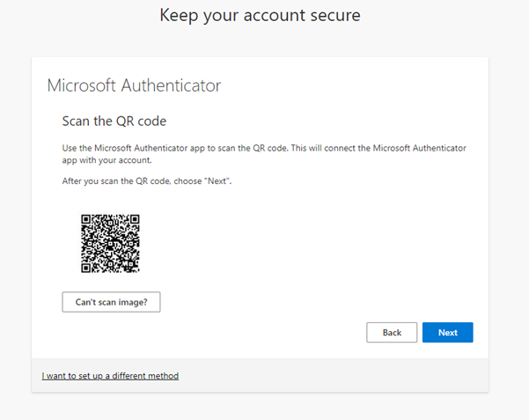Click the line "After you scan the QR code"
Screen dimensions: 529x420
(147, 181)
